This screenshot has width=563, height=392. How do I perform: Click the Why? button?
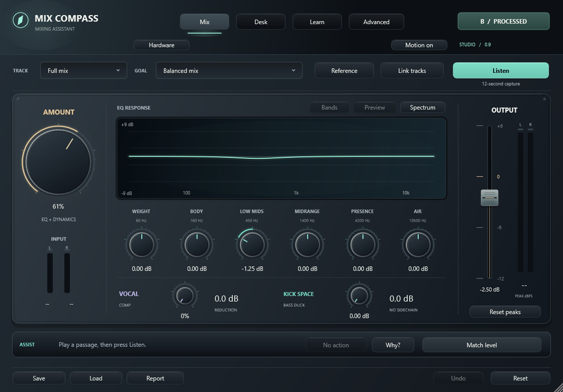point(393,345)
